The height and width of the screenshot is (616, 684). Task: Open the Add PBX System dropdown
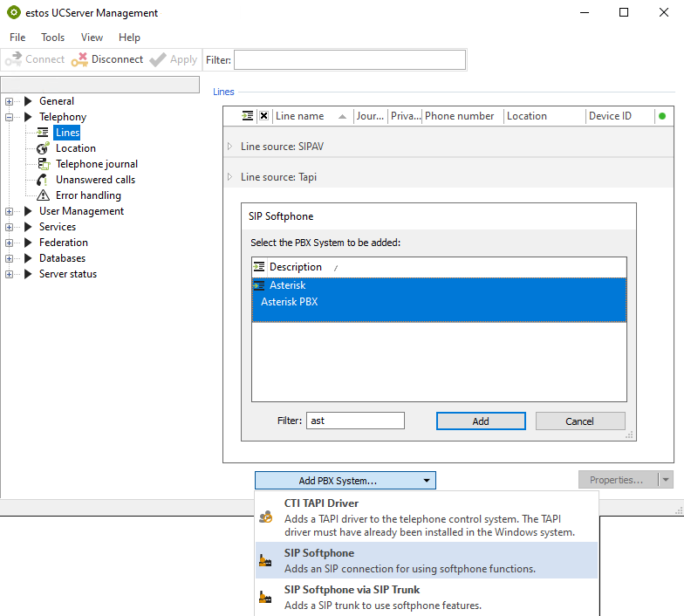[345, 481]
